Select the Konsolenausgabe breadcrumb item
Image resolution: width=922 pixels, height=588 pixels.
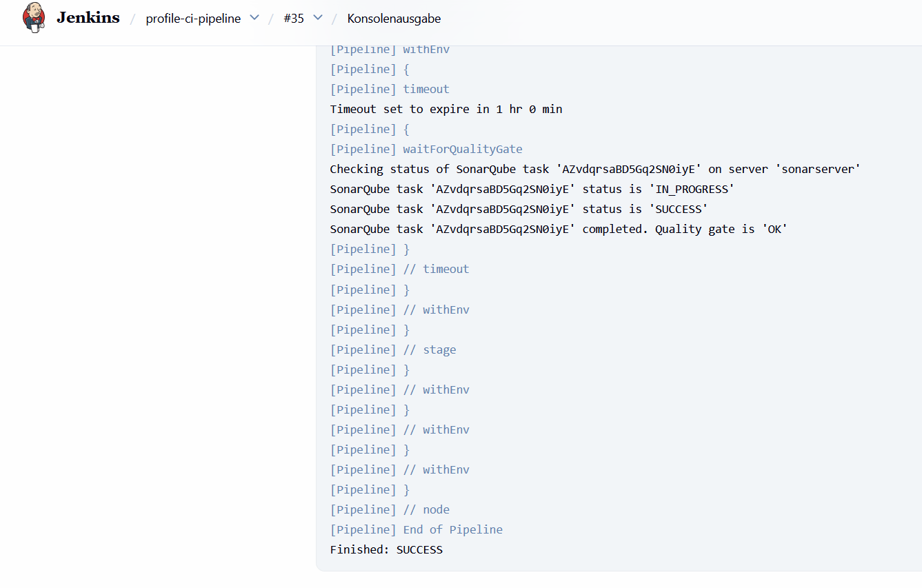393,19
